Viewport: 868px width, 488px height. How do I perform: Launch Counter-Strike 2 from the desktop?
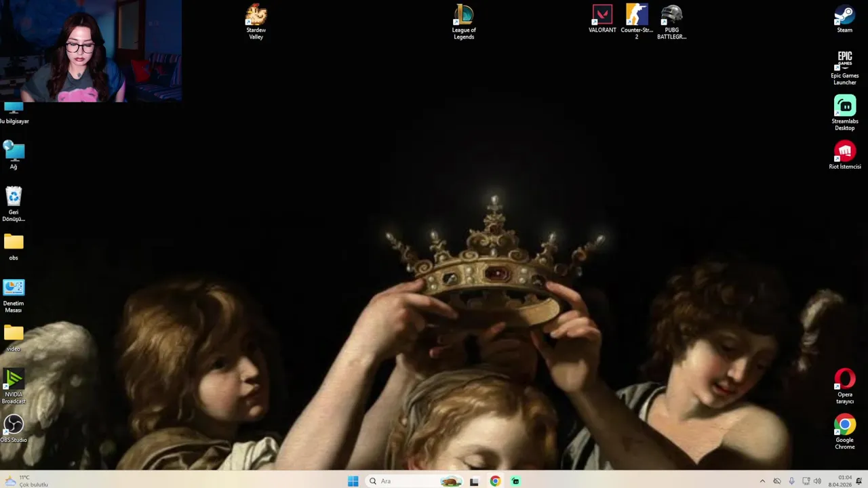coord(637,22)
